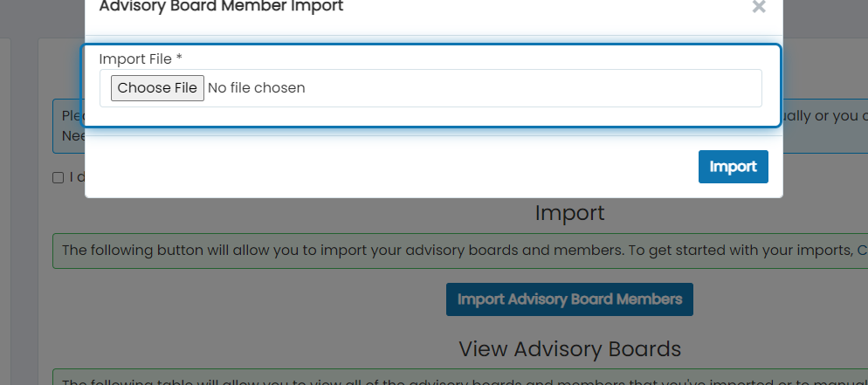
Task: Click Import Advisory Board Members button
Action: [569, 299]
